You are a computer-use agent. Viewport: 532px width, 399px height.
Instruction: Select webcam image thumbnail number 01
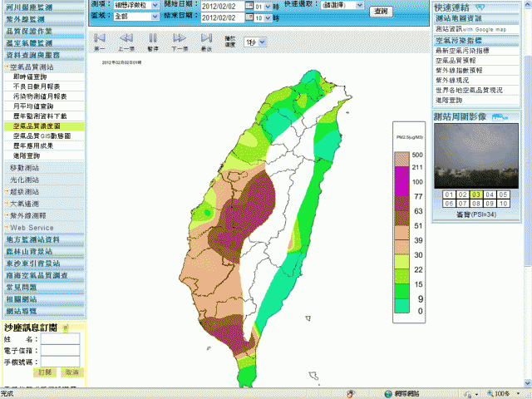click(448, 195)
